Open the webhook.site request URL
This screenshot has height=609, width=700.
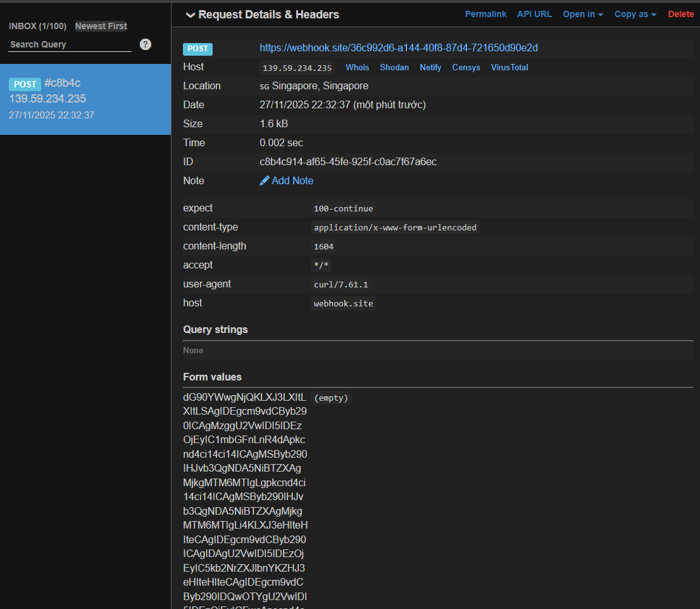(399, 48)
